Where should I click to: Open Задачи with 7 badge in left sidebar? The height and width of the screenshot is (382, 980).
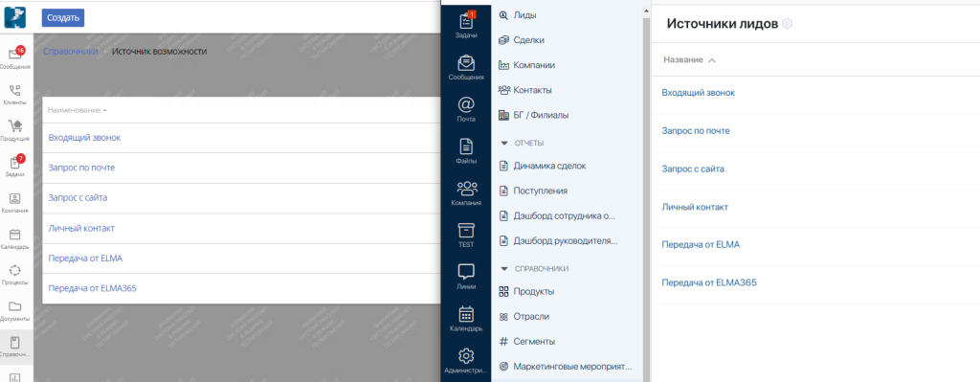[15, 167]
